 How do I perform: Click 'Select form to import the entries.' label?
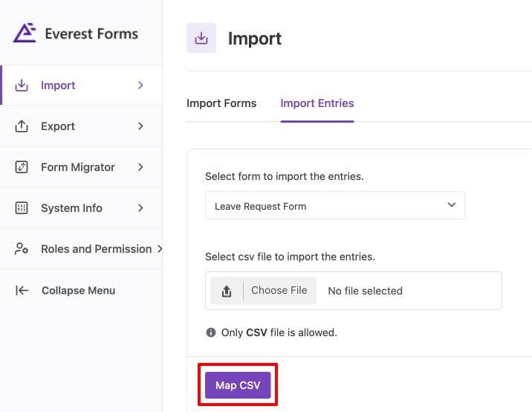(285, 176)
